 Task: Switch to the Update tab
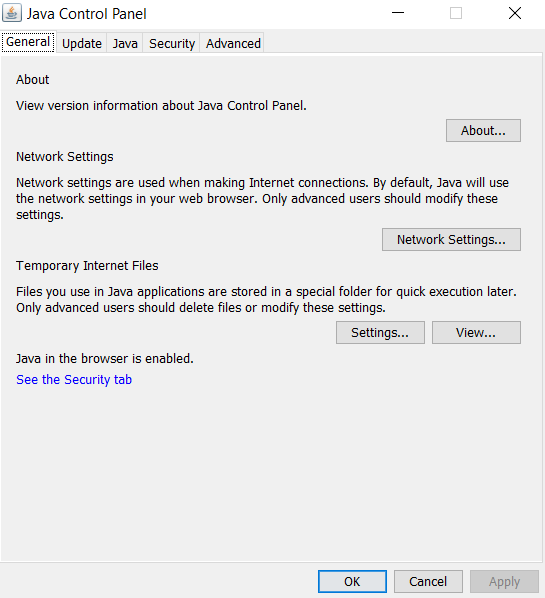tap(82, 43)
